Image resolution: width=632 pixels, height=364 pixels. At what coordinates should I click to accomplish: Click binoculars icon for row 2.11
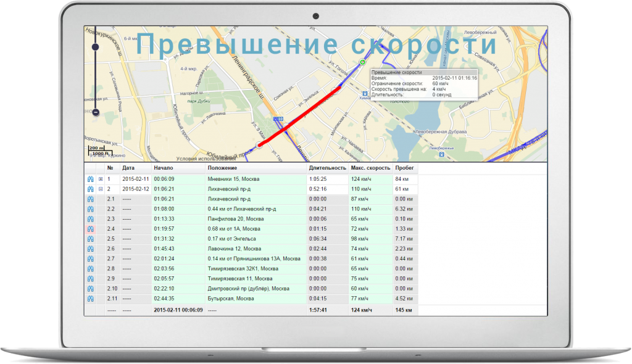pyautogui.click(x=90, y=299)
